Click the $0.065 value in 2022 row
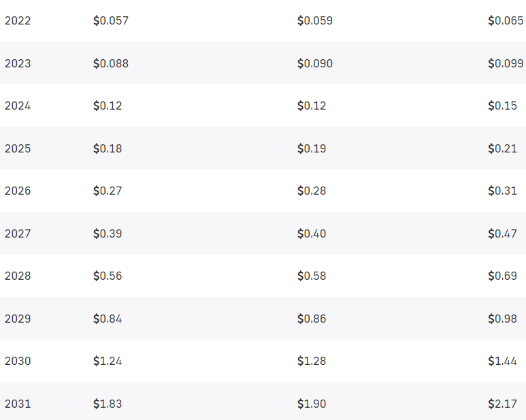Image resolution: width=526 pixels, height=420 pixels. (x=505, y=20)
